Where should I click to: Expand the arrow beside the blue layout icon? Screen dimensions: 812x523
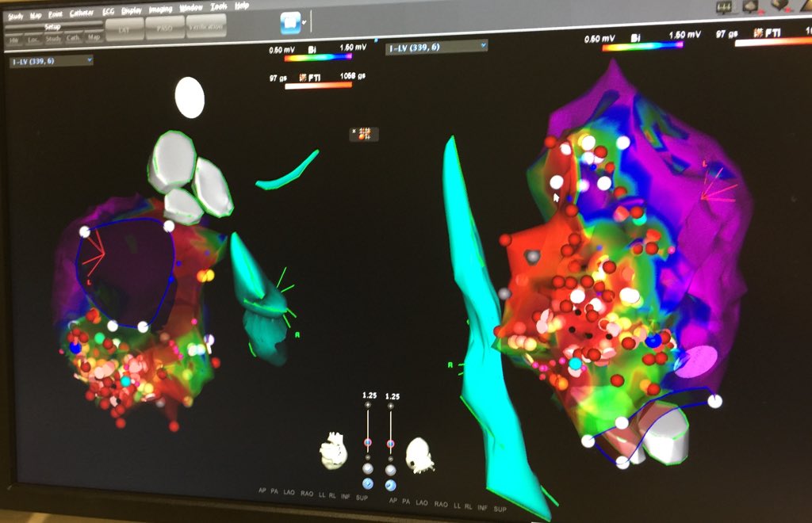coord(304,22)
